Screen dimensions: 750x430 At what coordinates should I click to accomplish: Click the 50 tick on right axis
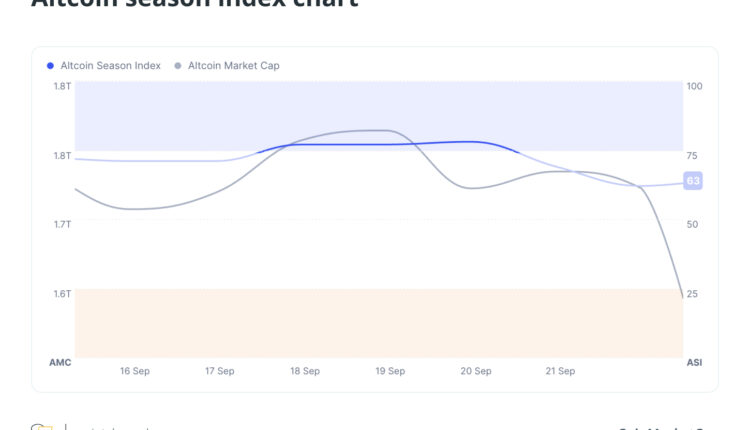coord(692,224)
